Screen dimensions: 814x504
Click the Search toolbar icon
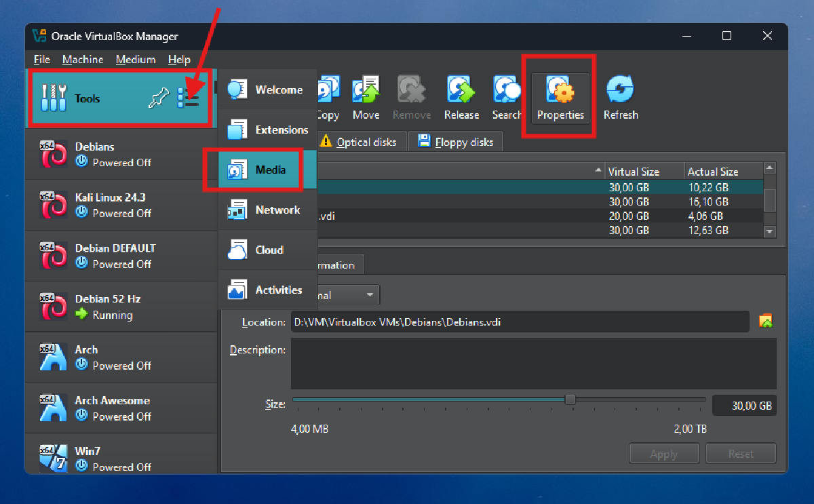tap(507, 98)
